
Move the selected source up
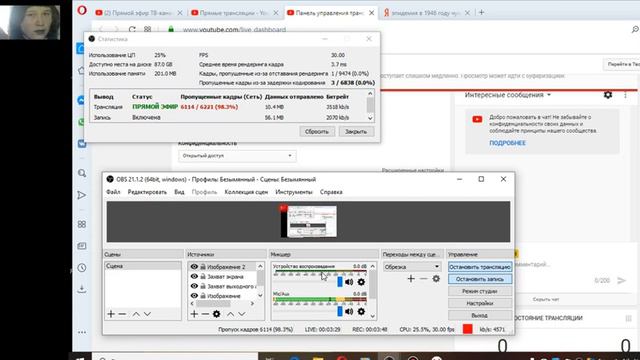point(231,314)
